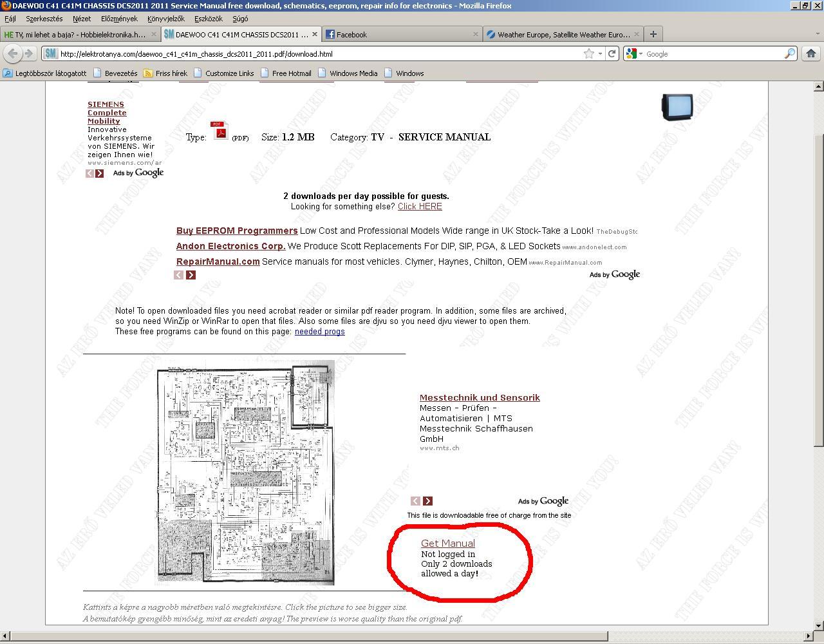Open the Súgó menu
This screenshot has width=824, height=644.
coord(240,19)
